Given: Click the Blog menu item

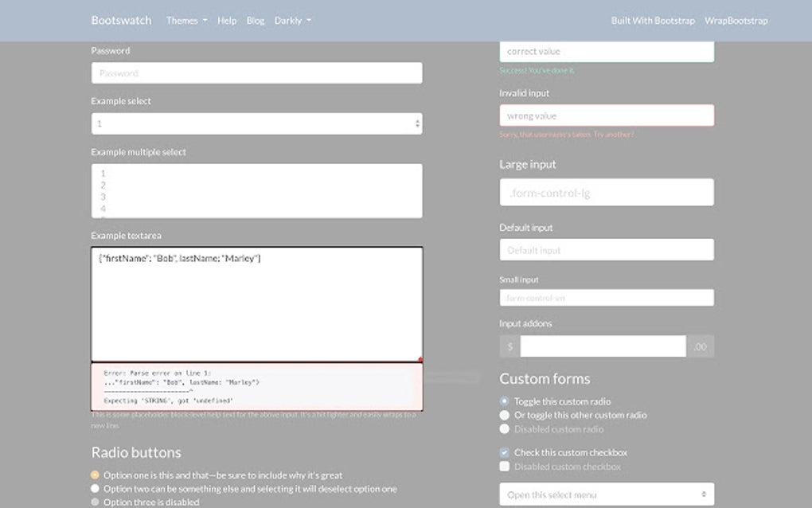Looking at the screenshot, I should tap(255, 20).
